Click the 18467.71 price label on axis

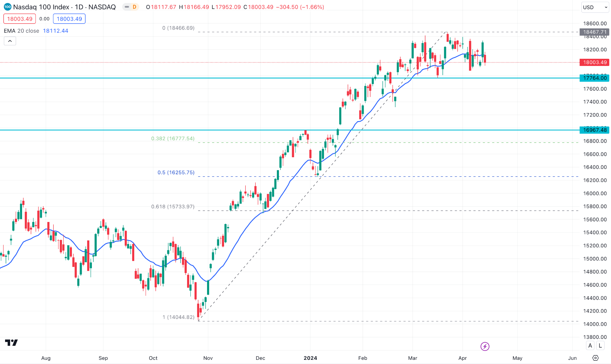pos(595,32)
